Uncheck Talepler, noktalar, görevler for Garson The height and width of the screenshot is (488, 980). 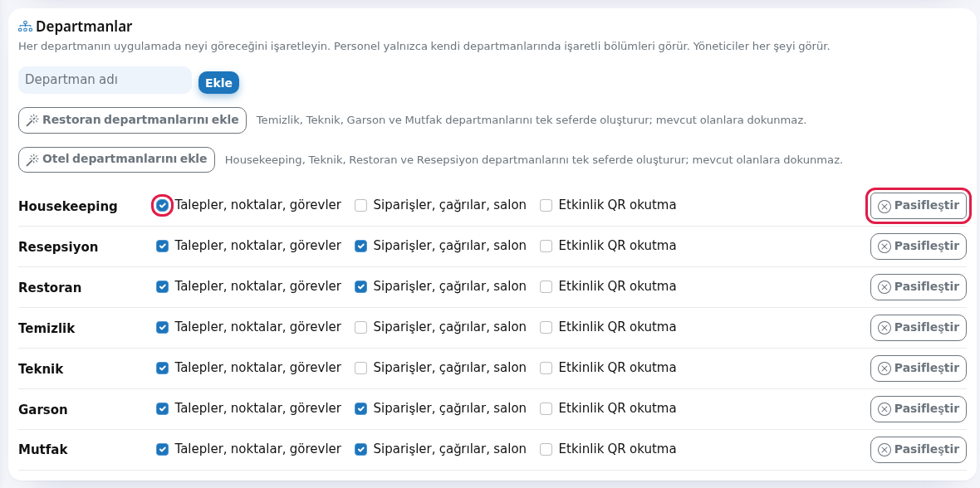163,409
